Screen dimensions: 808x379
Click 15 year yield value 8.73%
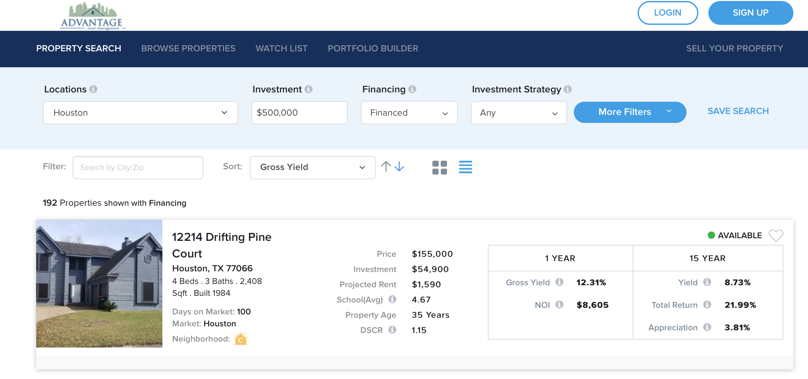(737, 283)
